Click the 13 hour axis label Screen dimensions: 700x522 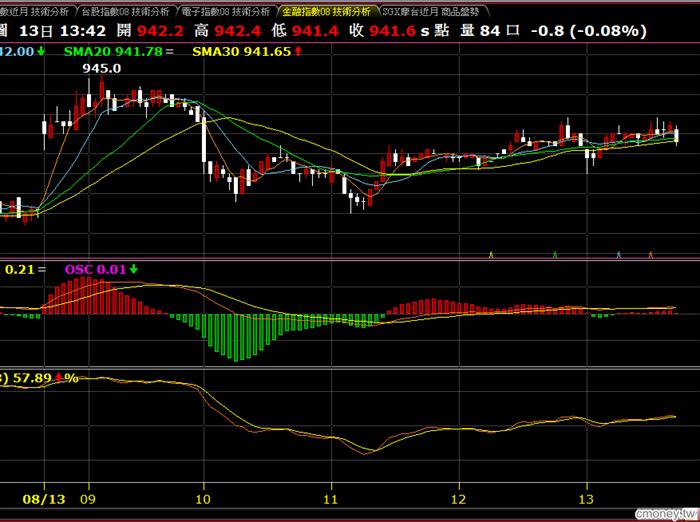tap(586, 499)
